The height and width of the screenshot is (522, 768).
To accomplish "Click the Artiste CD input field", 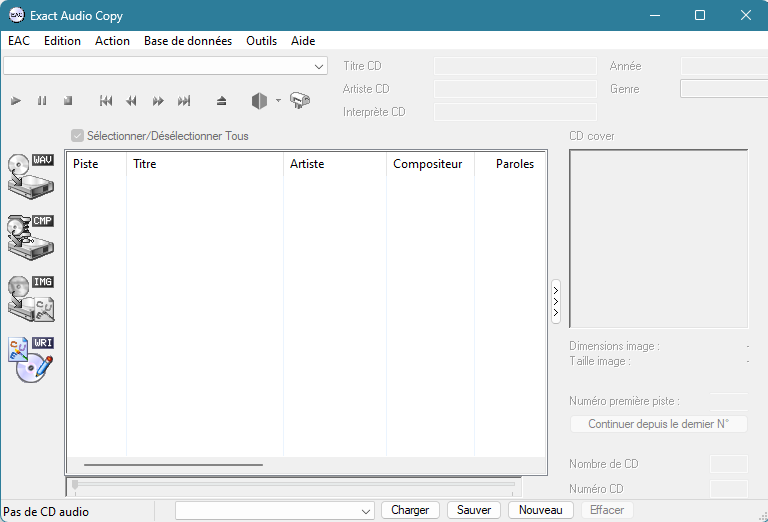I will [515, 89].
